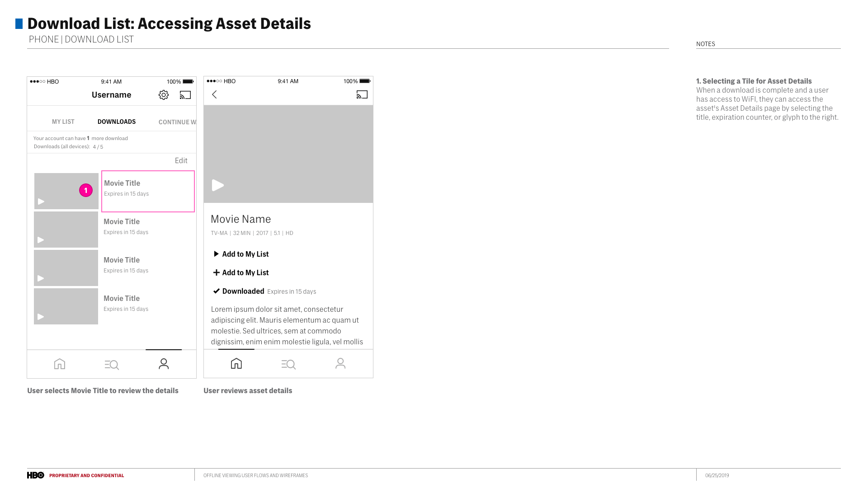
Task: Tap home icon in right phone nav
Action: click(236, 363)
